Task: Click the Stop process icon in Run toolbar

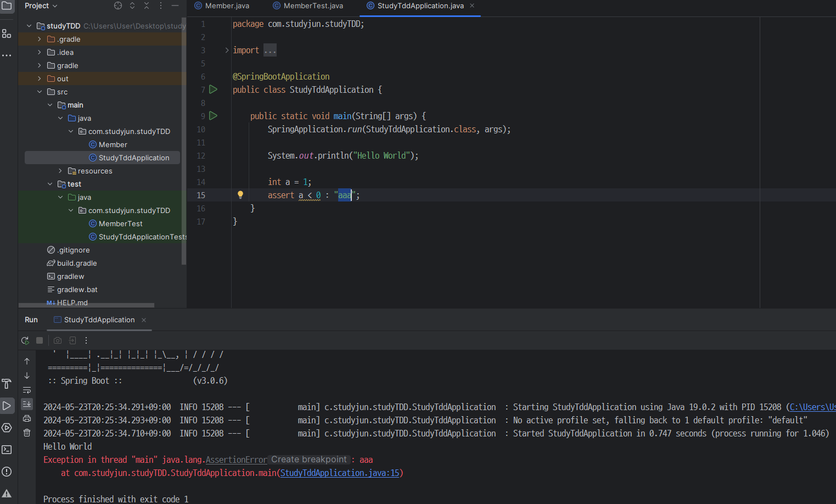Action: point(40,340)
